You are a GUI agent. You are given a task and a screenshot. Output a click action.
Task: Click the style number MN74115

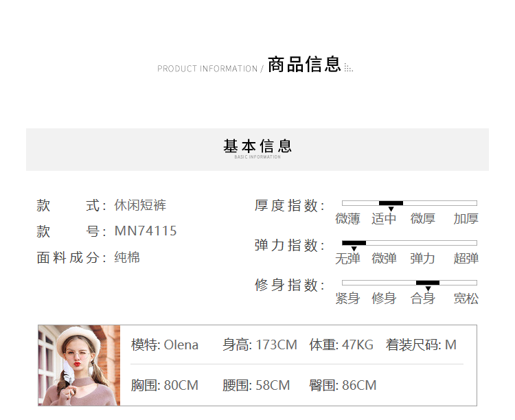click(x=146, y=231)
